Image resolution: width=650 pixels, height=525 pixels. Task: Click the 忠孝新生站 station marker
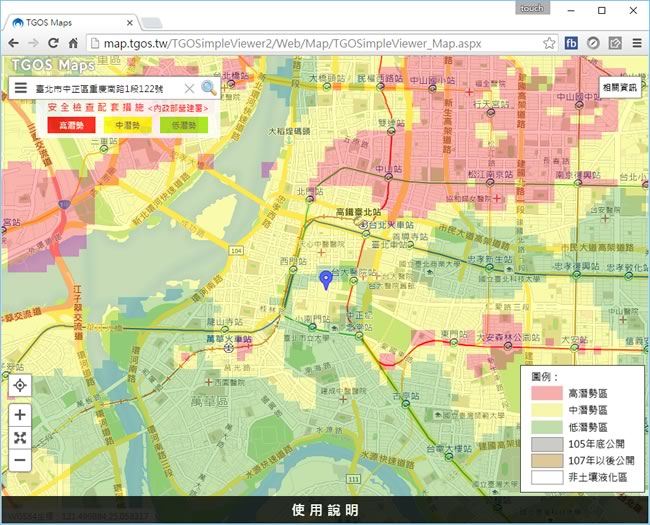pos(489,268)
